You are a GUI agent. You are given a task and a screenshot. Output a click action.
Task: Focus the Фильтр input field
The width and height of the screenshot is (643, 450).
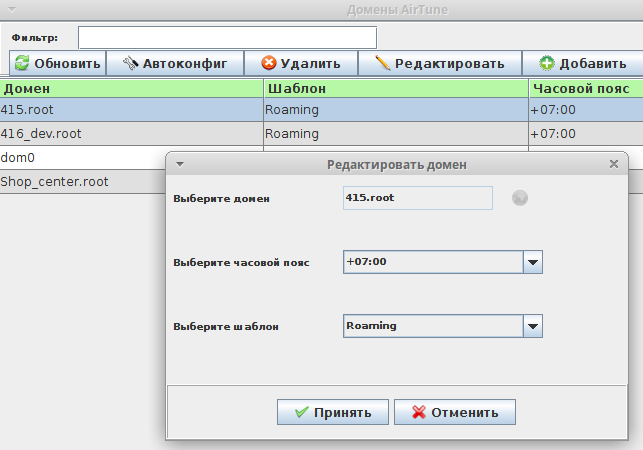pos(228,38)
